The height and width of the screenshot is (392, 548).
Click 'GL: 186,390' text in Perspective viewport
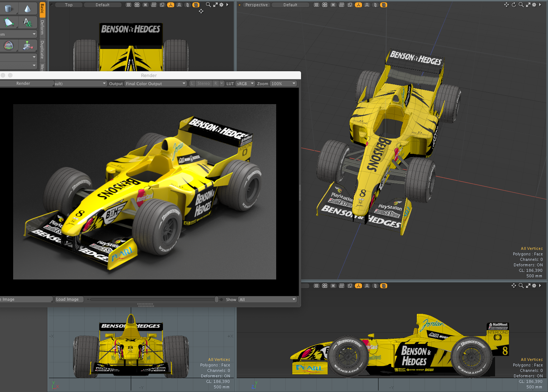pyautogui.click(x=530, y=270)
